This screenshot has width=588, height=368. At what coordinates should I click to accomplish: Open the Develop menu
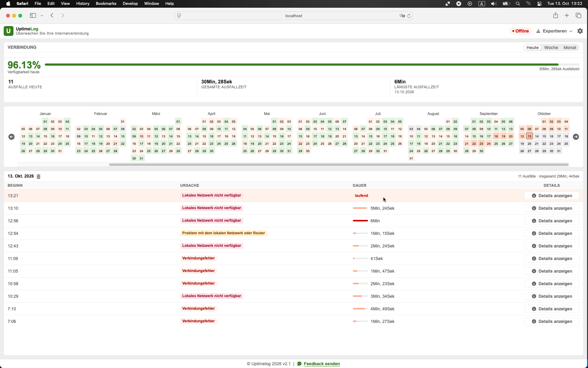[130, 4]
